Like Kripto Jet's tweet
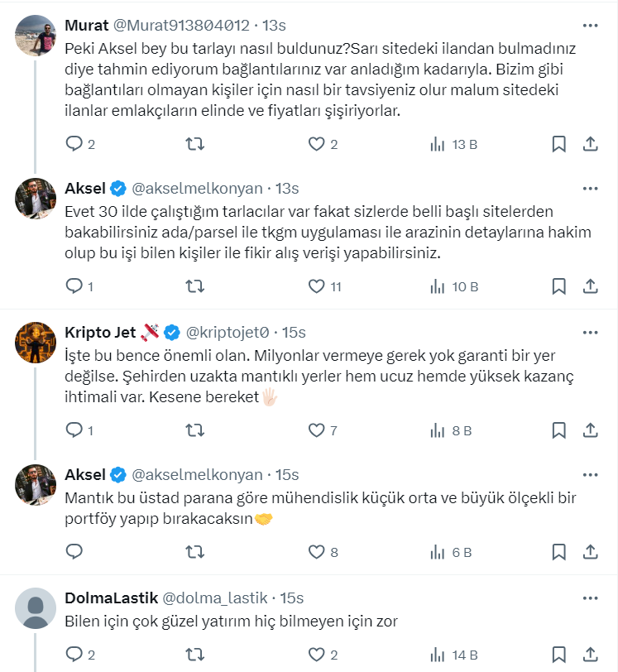This screenshot has width=618, height=672. (x=316, y=430)
